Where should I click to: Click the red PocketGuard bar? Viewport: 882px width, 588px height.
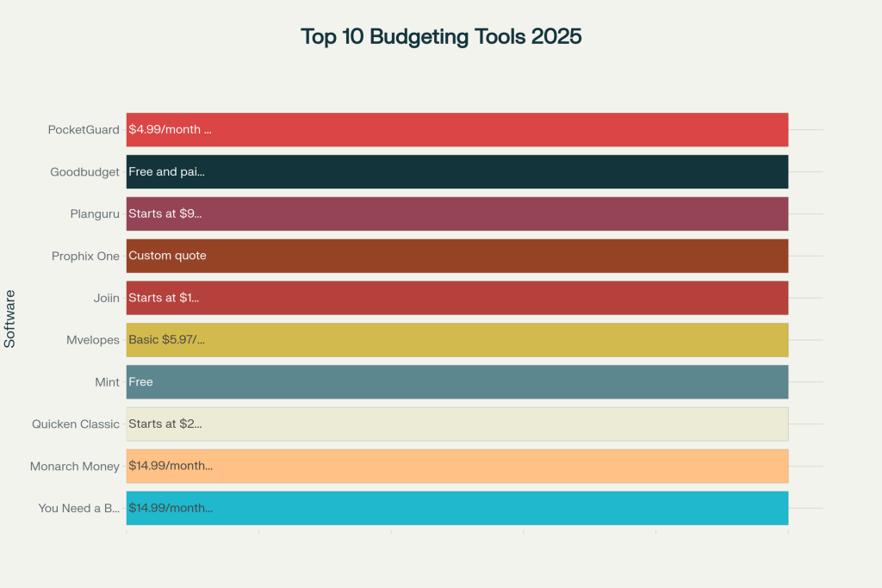click(x=457, y=130)
